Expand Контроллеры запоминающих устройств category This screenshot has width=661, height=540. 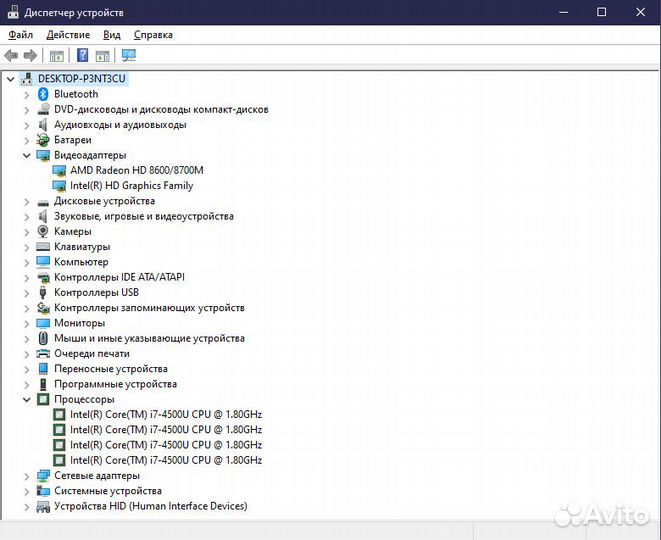[x=27, y=308]
